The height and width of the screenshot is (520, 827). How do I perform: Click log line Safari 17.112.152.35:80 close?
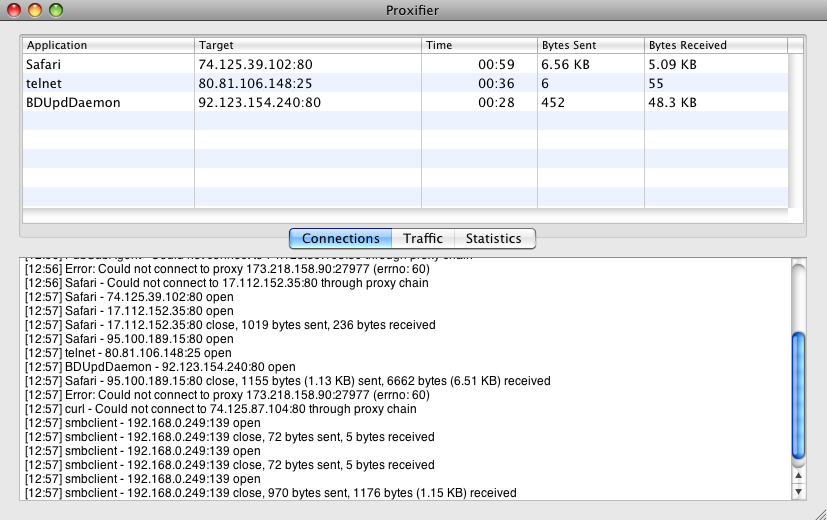pos(230,325)
